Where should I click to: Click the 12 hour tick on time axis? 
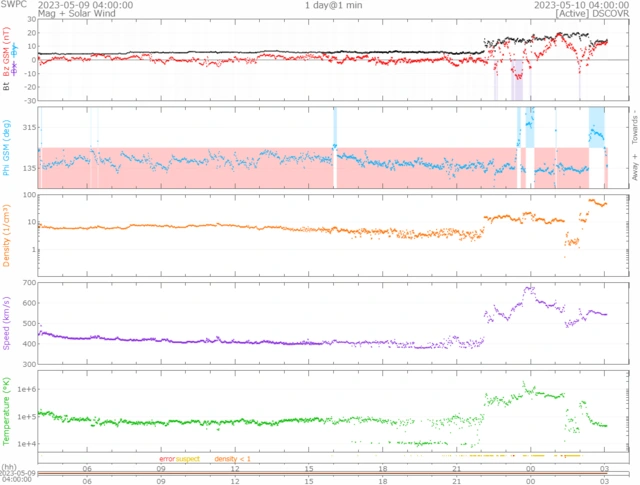[235, 468]
